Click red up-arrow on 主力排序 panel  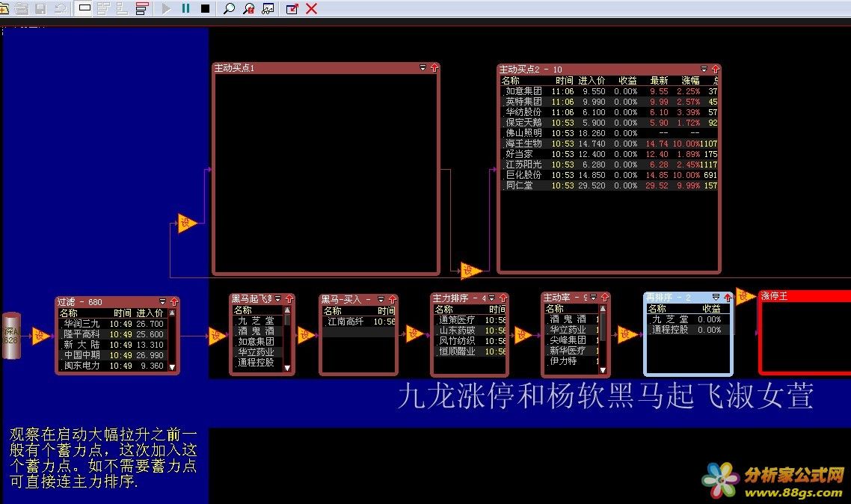click(503, 298)
